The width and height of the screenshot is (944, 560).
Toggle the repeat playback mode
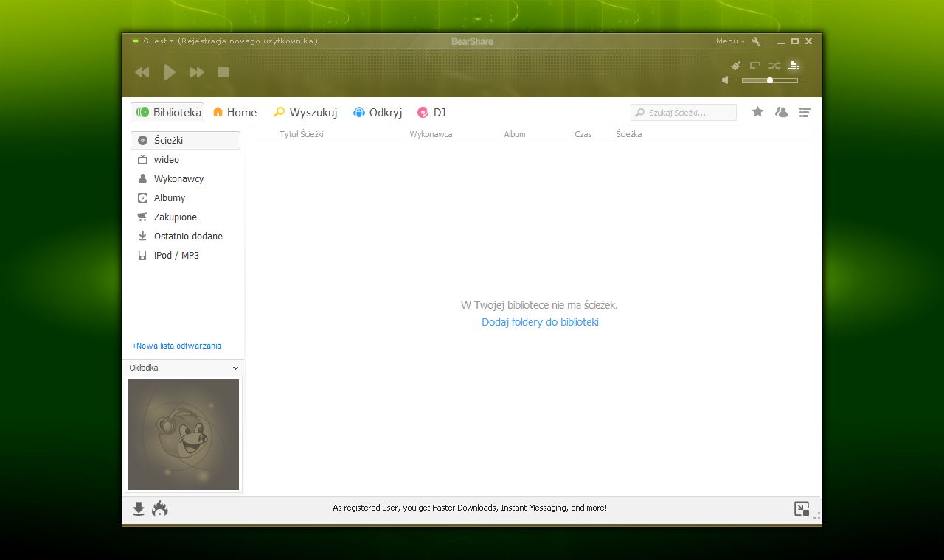(x=754, y=66)
